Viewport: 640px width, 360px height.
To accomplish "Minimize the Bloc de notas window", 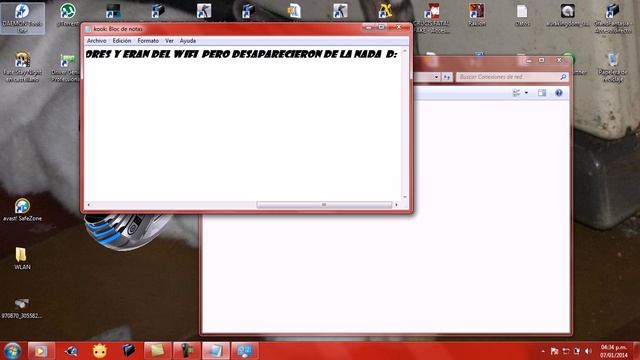I will (x=369, y=27).
